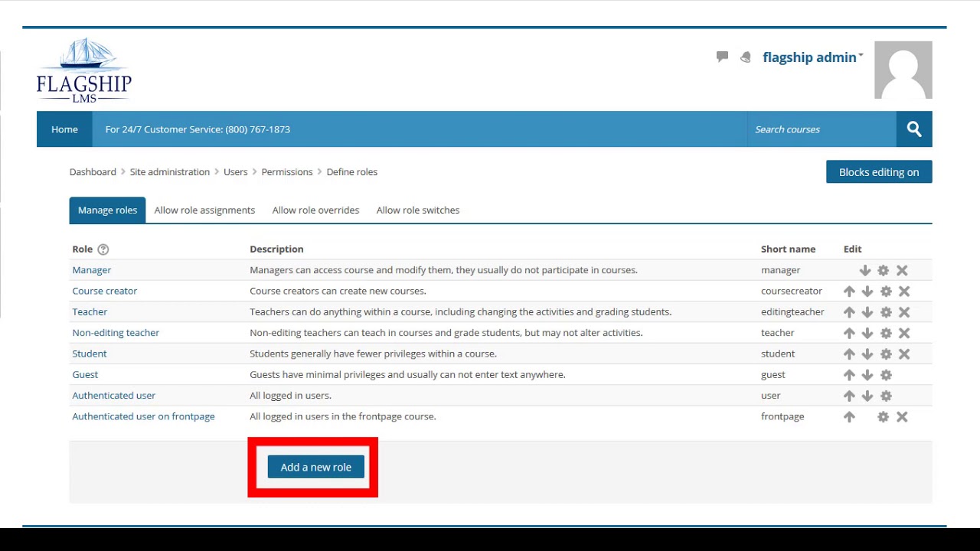This screenshot has height=551, width=980.
Task: Edit Teacher role via gear icon
Action: (886, 312)
